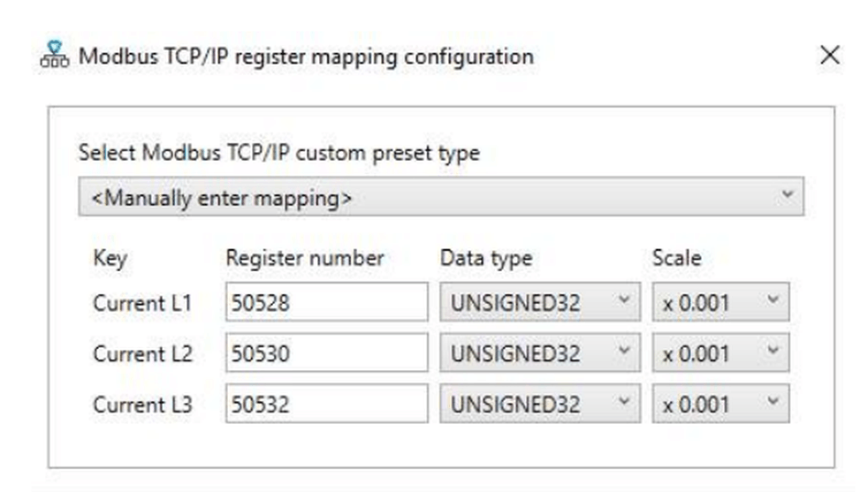The width and height of the screenshot is (868, 492).
Task: Select the Current L3 row label
Action: [x=142, y=405]
